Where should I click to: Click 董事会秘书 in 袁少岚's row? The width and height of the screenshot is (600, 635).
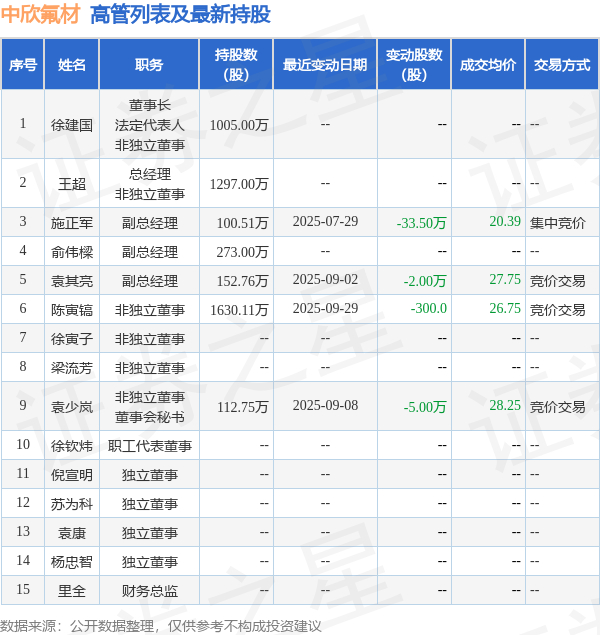click(x=149, y=417)
